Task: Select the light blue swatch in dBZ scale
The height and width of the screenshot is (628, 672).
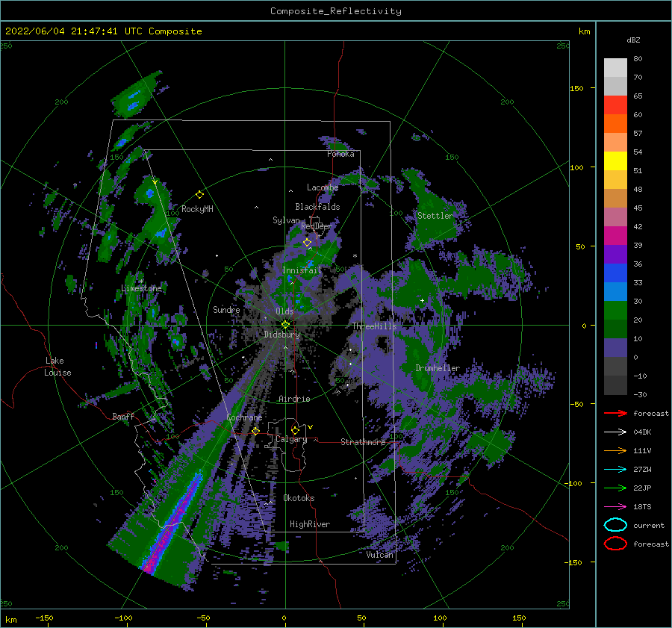Action: click(x=615, y=291)
